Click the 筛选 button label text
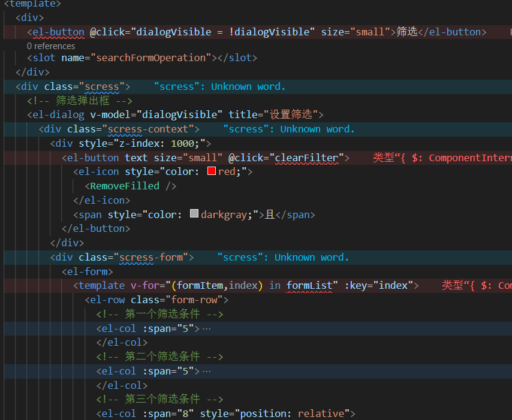The image size is (512, 420). pyautogui.click(x=407, y=31)
